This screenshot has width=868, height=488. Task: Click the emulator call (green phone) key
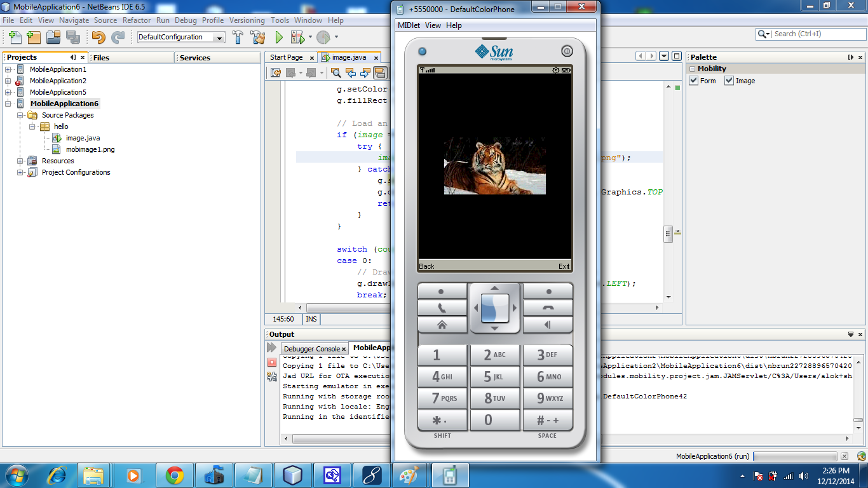point(442,308)
